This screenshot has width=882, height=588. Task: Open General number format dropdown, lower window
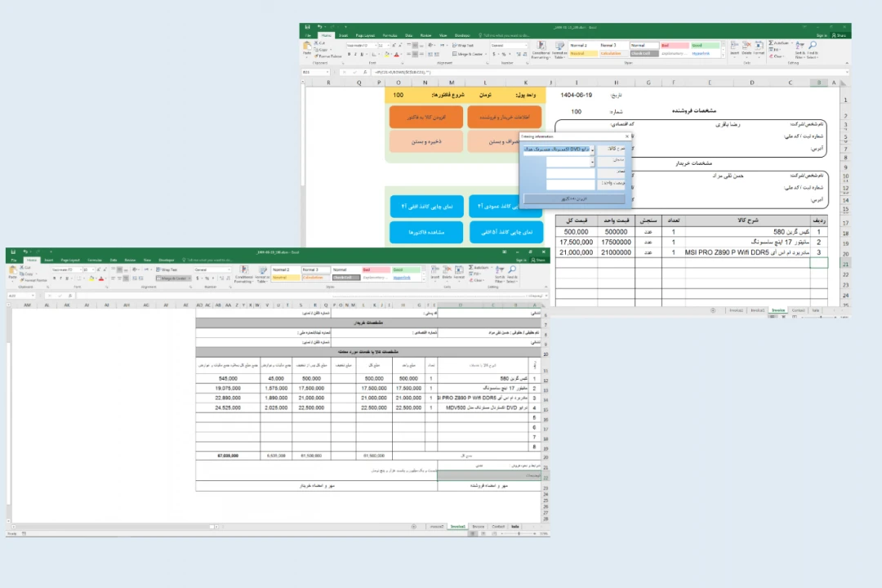click(x=229, y=269)
